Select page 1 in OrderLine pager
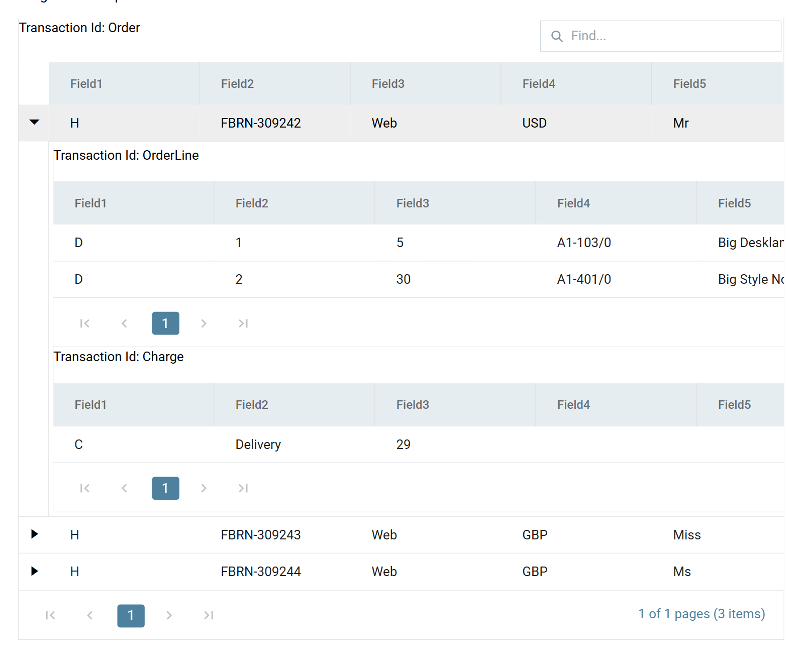The width and height of the screenshot is (802, 672). 166,323
